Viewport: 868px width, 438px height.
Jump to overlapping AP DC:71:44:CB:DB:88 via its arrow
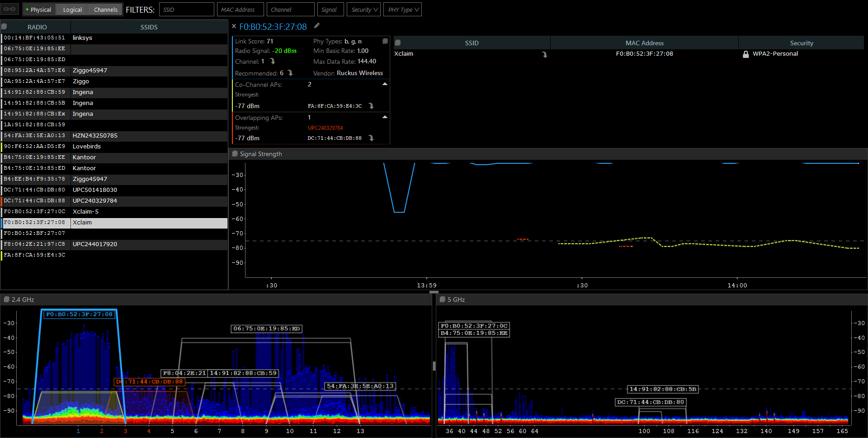pyautogui.click(x=371, y=138)
